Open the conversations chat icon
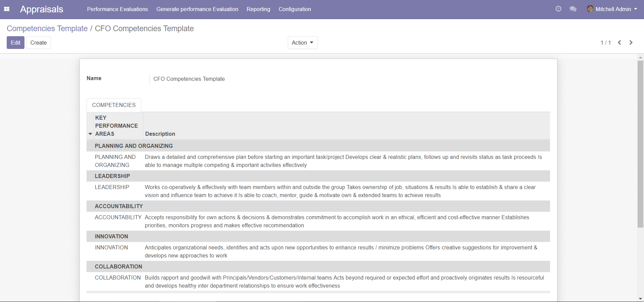 (573, 9)
